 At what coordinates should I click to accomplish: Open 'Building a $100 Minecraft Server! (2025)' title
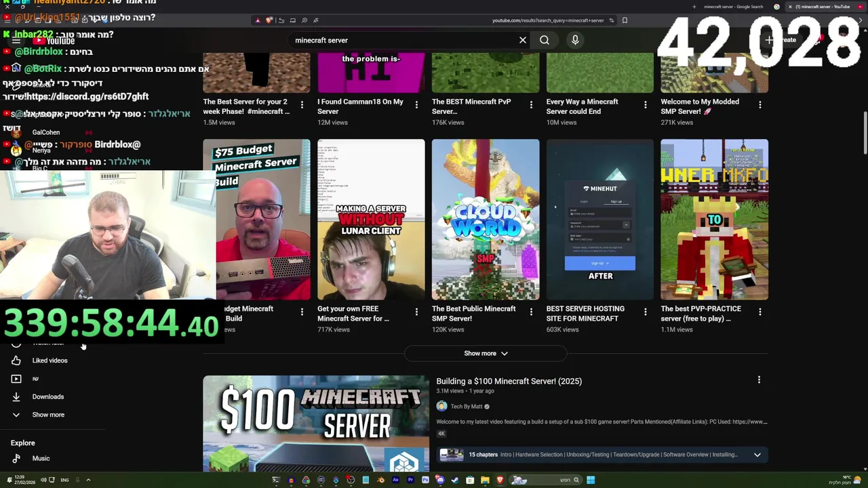pyautogui.click(x=509, y=381)
